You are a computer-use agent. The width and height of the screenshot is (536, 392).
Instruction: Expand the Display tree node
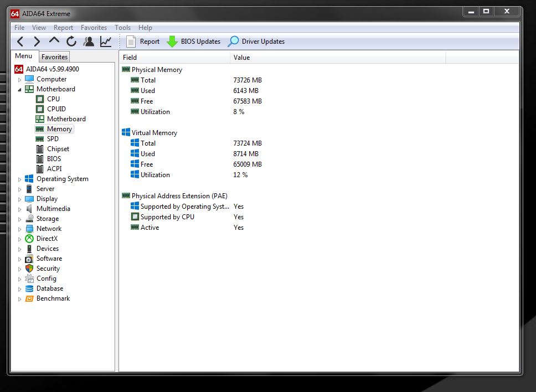[19, 199]
